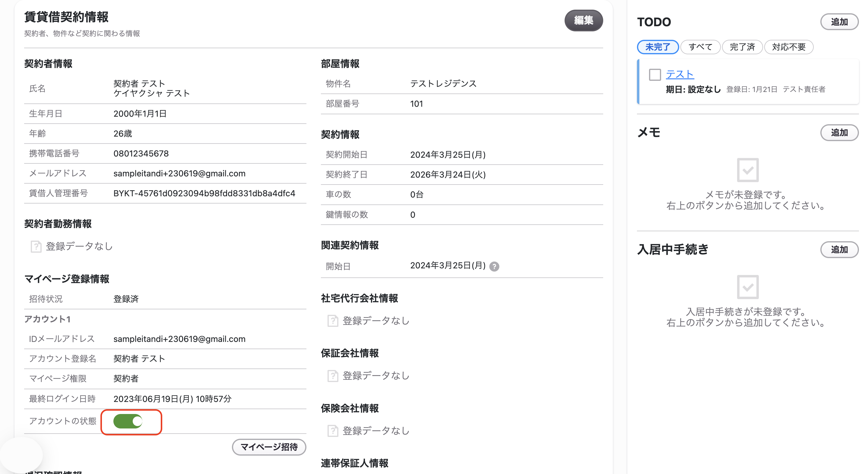Click the help icon beside 開始日
The height and width of the screenshot is (474, 868).
tap(494, 267)
